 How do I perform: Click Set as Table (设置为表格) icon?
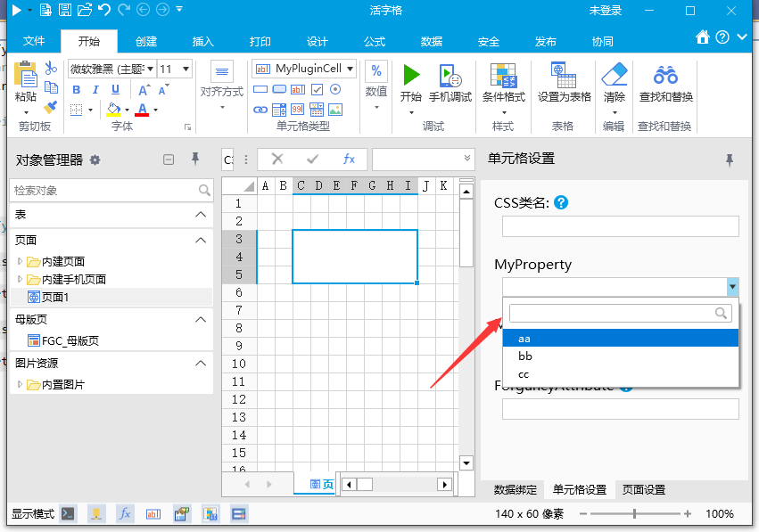564,76
